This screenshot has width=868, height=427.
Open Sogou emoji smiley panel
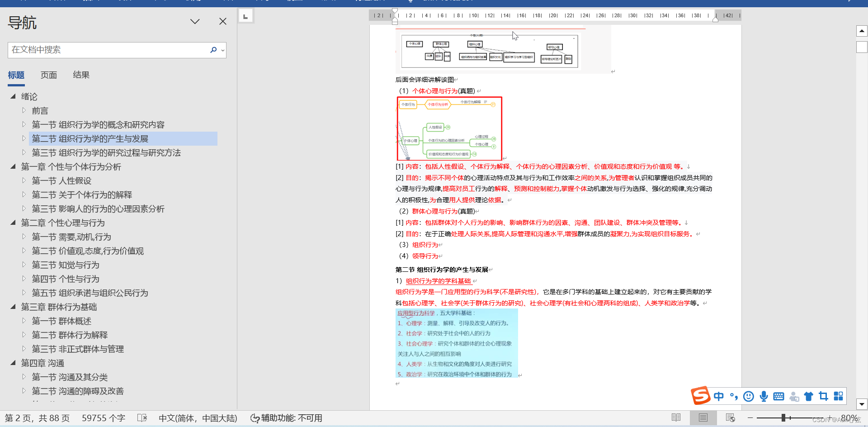tap(749, 396)
